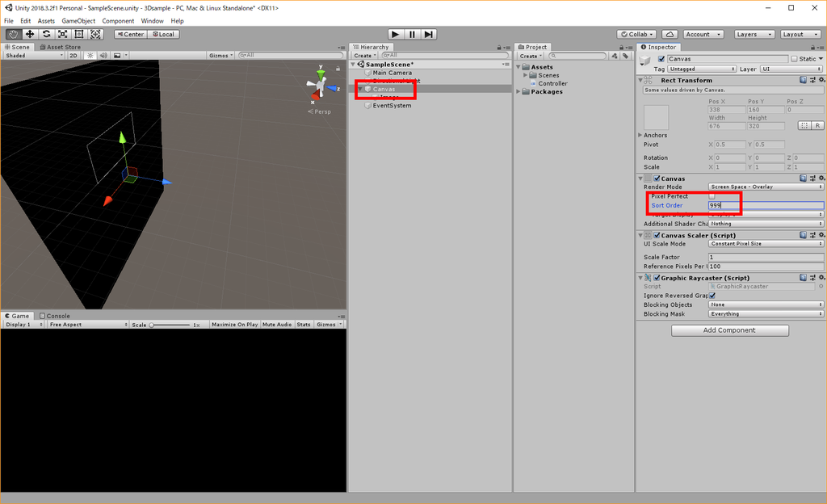Select the Rect tool in the toolbar

(x=78, y=34)
